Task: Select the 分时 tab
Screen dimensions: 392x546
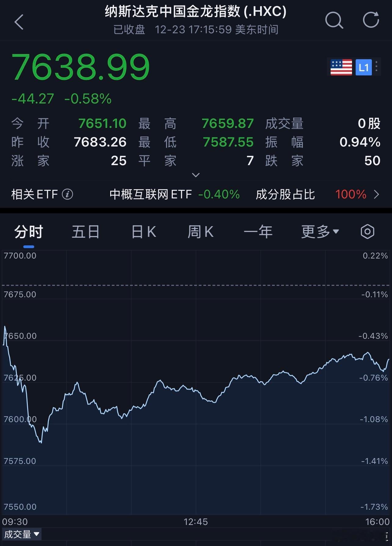Action: pyautogui.click(x=29, y=232)
